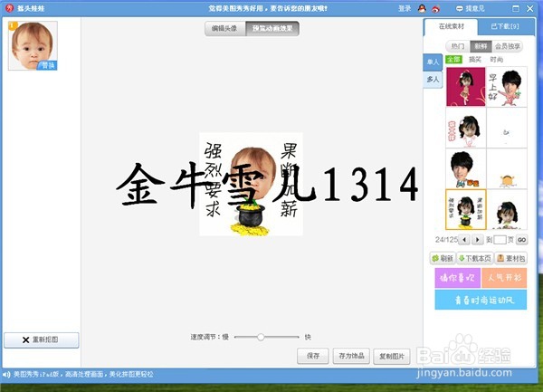This screenshot has width=543, height=392.
Task: Pick the selected 强烈要求 果断加薪 template thumbnail
Action: coord(466,209)
